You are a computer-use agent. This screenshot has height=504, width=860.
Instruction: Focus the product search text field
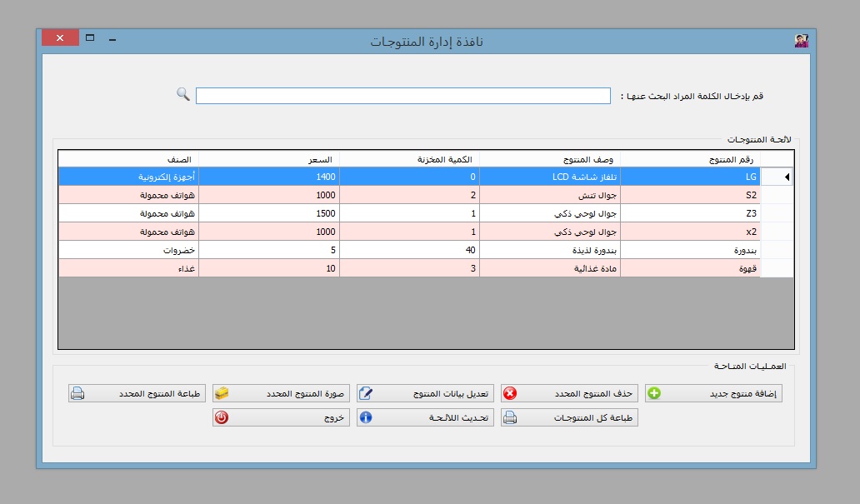coord(402,97)
